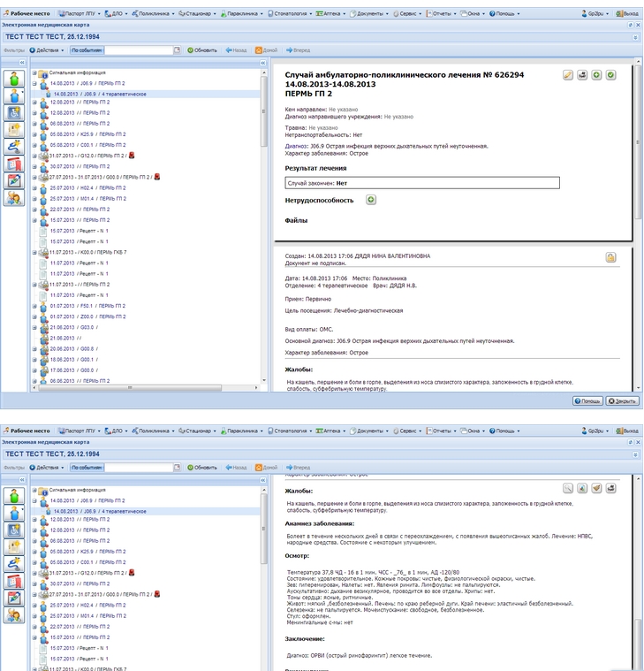Click Диагноз link in top case details
The image size is (644, 671).
pyautogui.click(x=296, y=147)
